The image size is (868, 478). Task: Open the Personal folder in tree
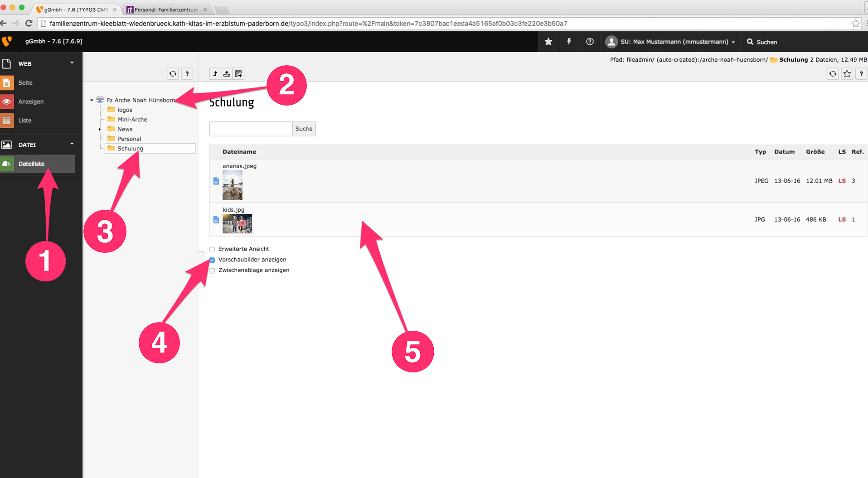(129, 139)
